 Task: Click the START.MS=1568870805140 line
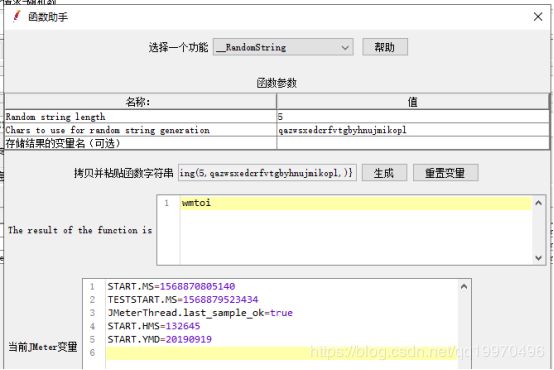click(171, 286)
